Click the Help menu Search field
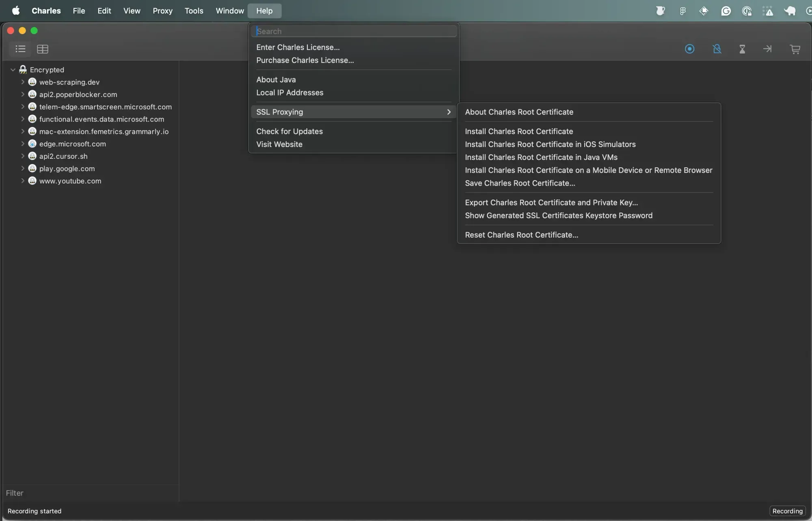The height and width of the screenshot is (521, 812). tap(354, 31)
